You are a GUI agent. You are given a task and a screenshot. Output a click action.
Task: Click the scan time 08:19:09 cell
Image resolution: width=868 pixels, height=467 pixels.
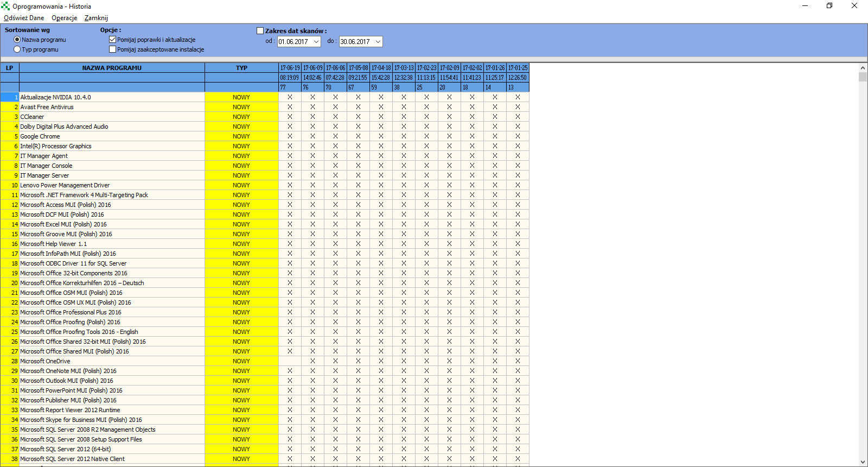click(290, 78)
